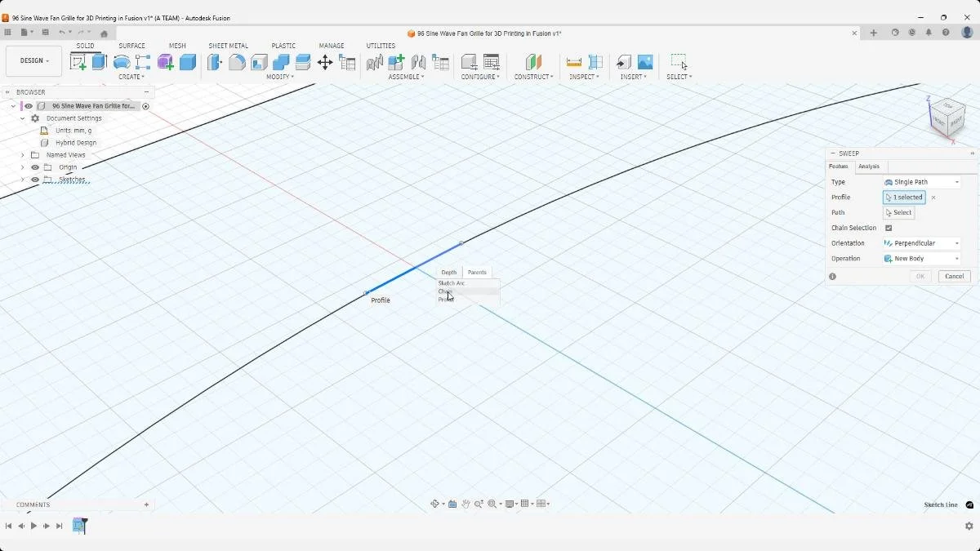Expand the Sketches folder in the Browser
The image size is (980, 551).
[x=22, y=179]
